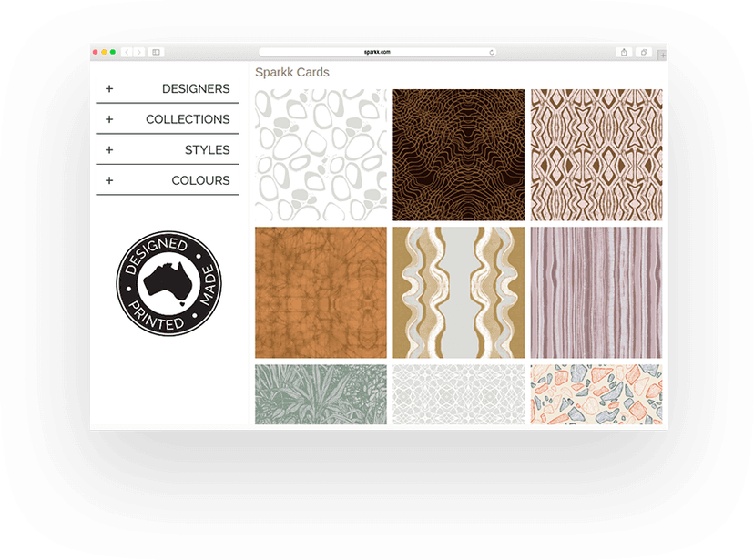Open the white pebble pattern card

click(x=321, y=155)
